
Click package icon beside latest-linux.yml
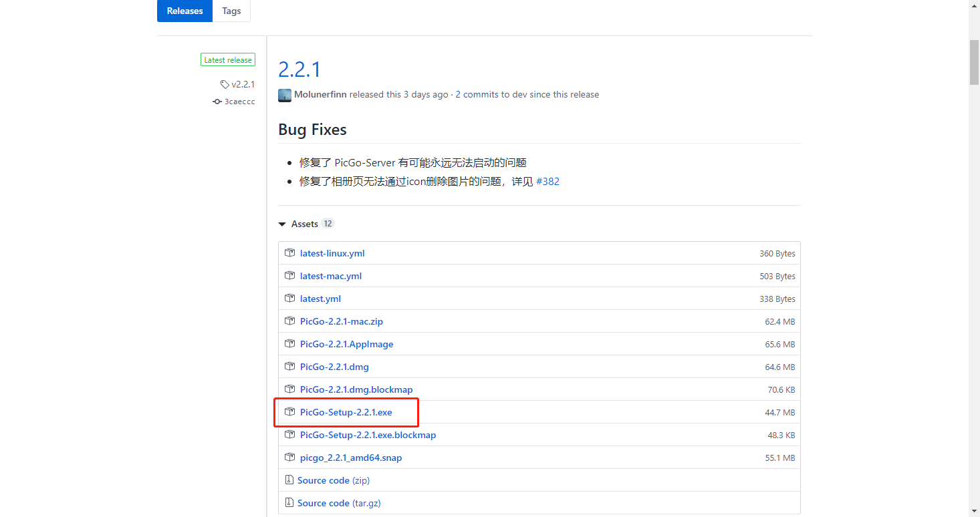(x=289, y=253)
